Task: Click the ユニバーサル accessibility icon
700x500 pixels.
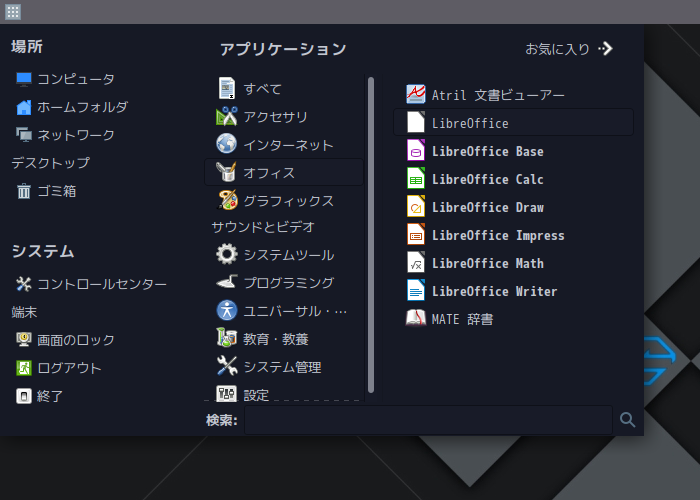Action: pyautogui.click(x=227, y=310)
